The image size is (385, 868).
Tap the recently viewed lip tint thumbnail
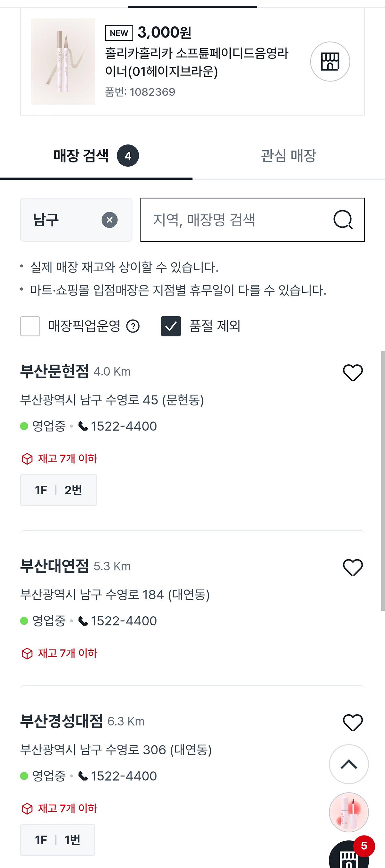click(x=349, y=812)
